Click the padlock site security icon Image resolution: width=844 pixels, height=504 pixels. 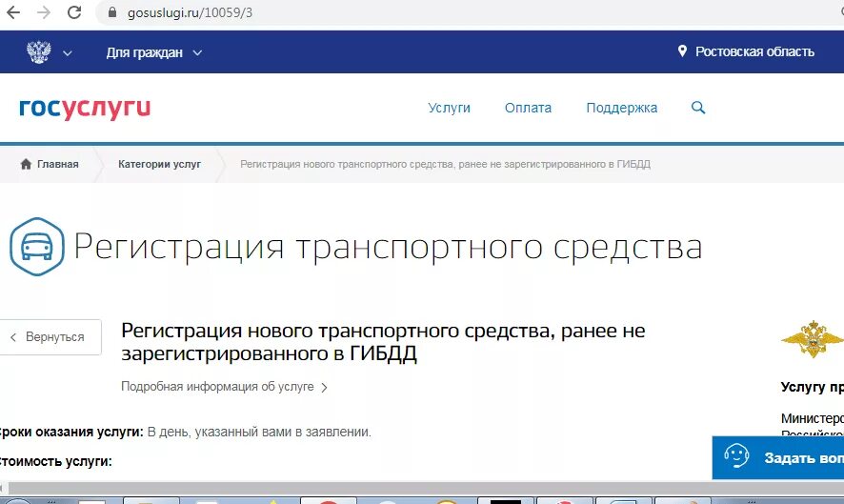[112, 12]
